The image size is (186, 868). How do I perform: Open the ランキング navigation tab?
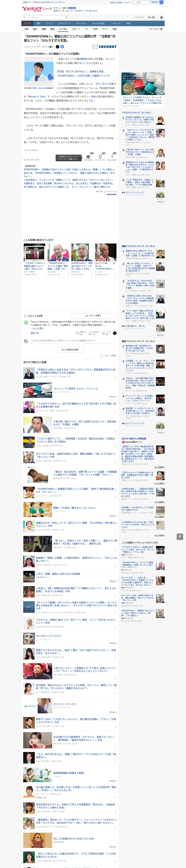point(115,24)
